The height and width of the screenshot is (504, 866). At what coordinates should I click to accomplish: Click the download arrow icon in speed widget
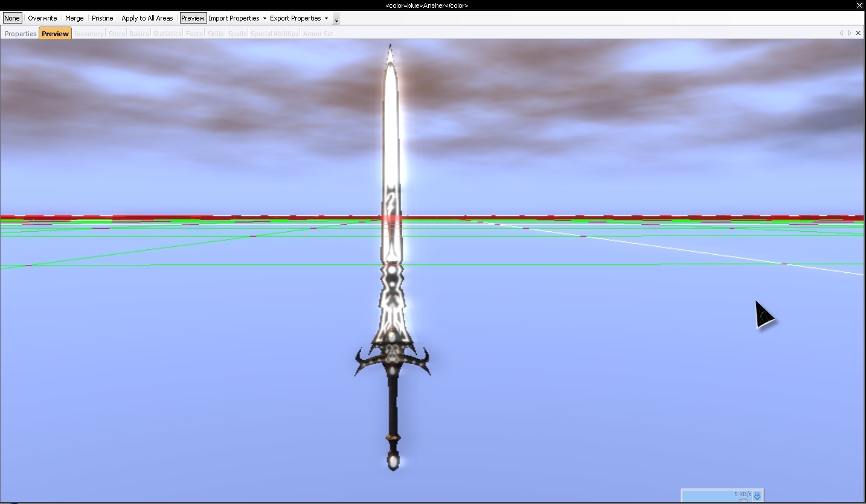(757, 496)
